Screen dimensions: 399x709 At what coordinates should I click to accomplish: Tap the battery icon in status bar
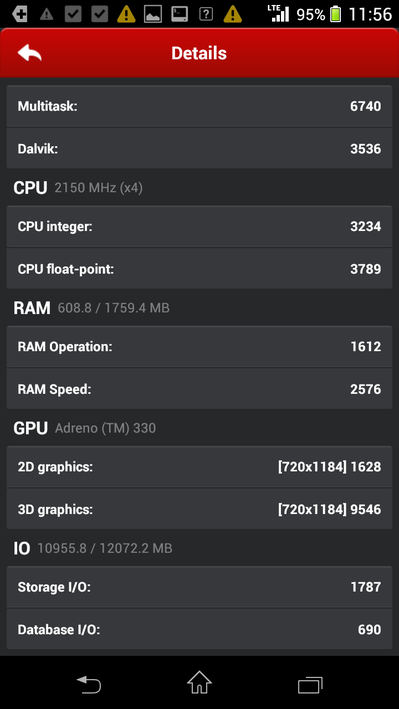coord(335,14)
